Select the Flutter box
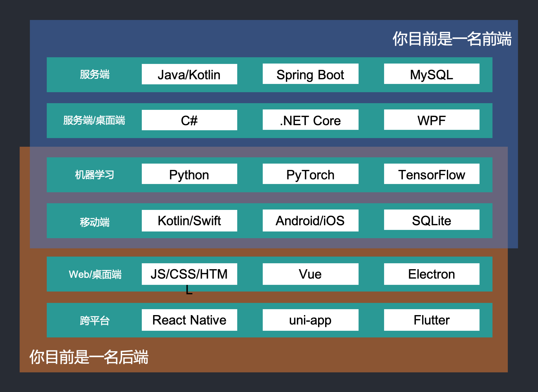The image size is (538, 392). [x=432, y=320]
